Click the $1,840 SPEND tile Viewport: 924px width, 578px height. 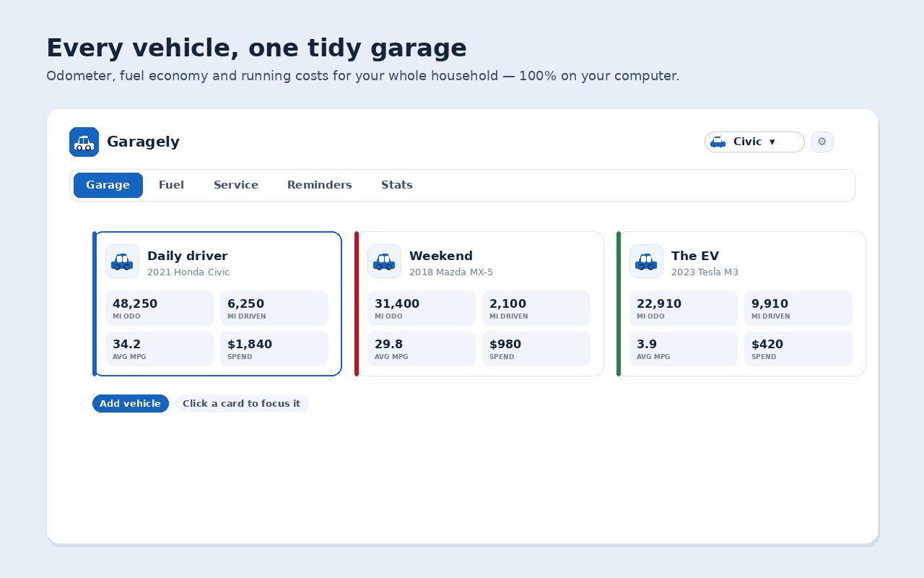[x=274, y=349]
